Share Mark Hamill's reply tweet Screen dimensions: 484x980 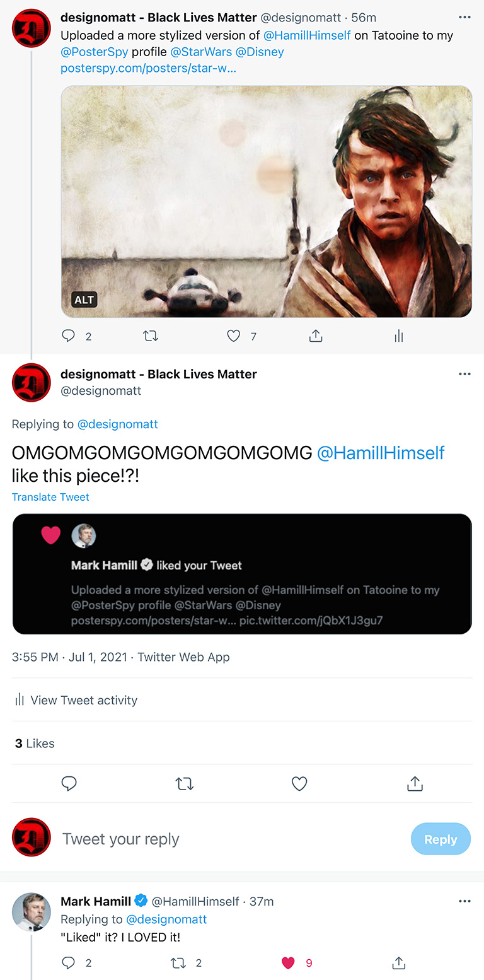pyautogui.click(x=398, y=963)
